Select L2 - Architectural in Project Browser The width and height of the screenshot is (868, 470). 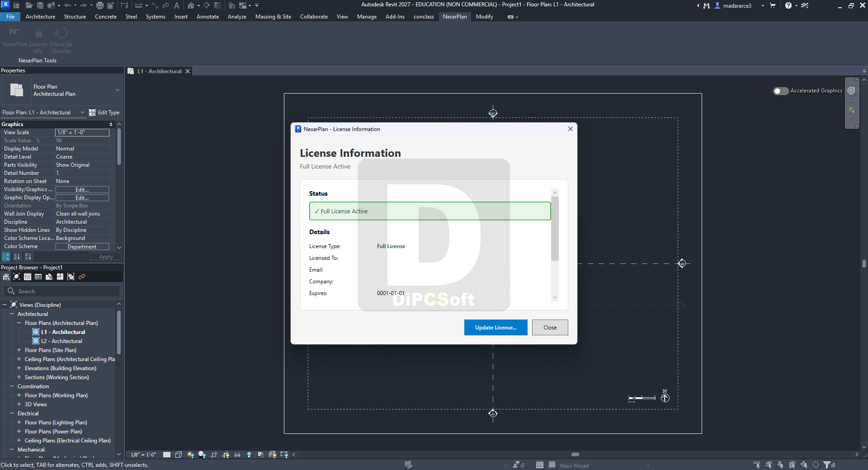61,341
